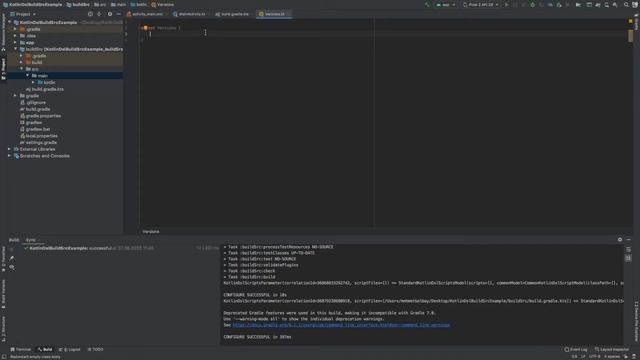Open the Logcat tool window

pyautogui.click(x=70, y=349)
